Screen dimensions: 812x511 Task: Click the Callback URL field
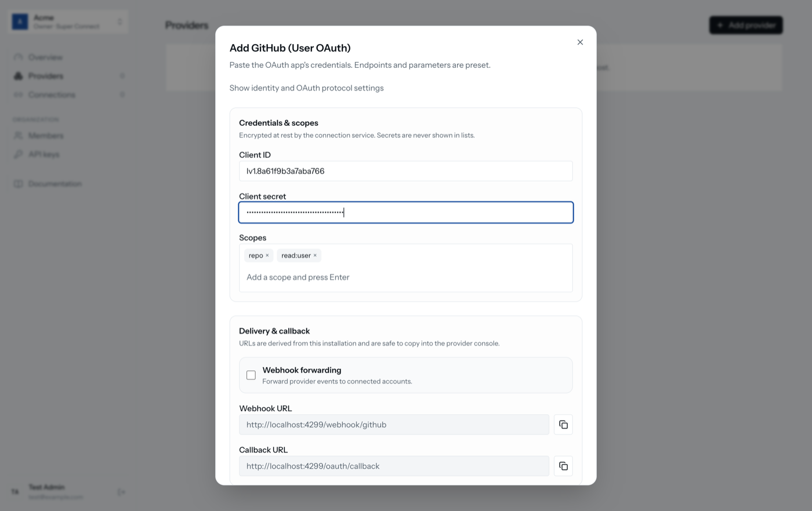tap(394, 466)
